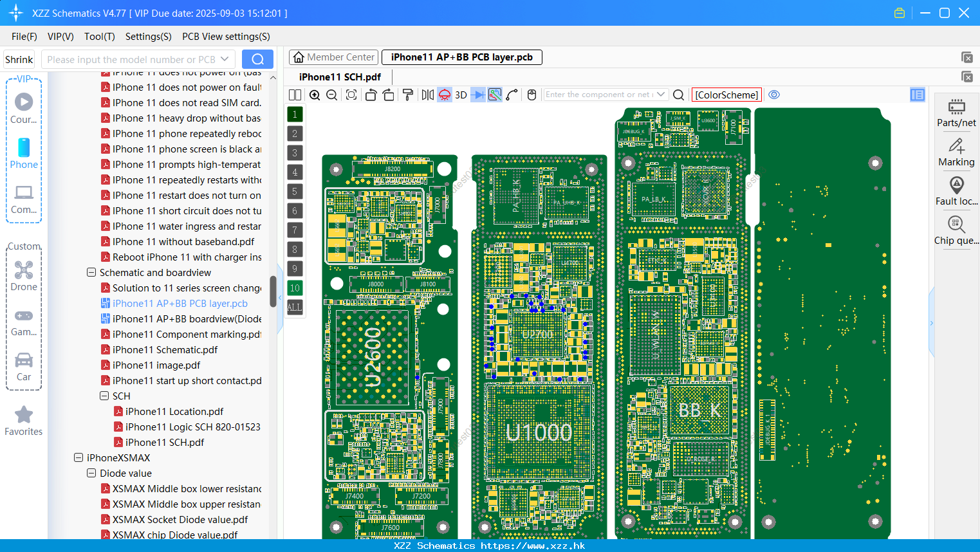
Task: Open iPhone11 image.pdf
Action: pyautogui.click(x=156, y=365)
